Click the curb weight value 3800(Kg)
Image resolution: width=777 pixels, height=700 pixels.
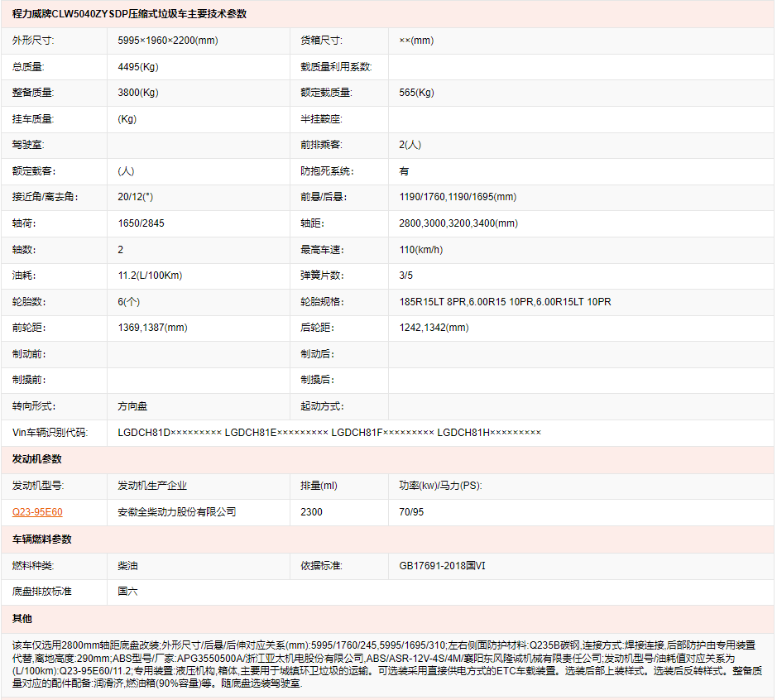click(x=138, y=93)
